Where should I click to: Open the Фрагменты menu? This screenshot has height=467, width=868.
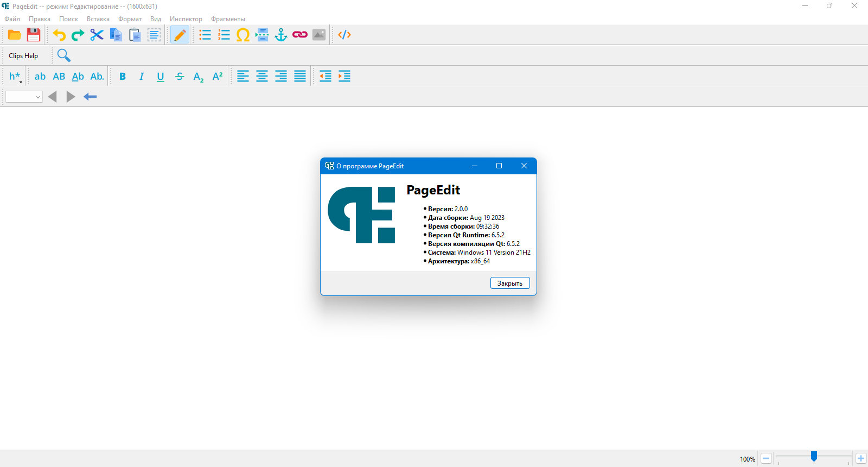click(x=228, y=19)
